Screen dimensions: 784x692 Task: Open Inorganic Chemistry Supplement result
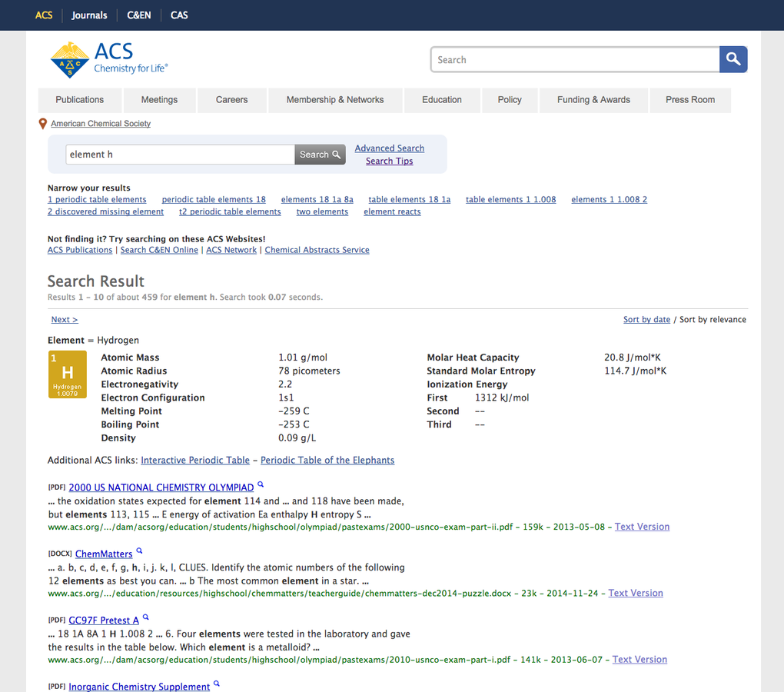point(139,687)
